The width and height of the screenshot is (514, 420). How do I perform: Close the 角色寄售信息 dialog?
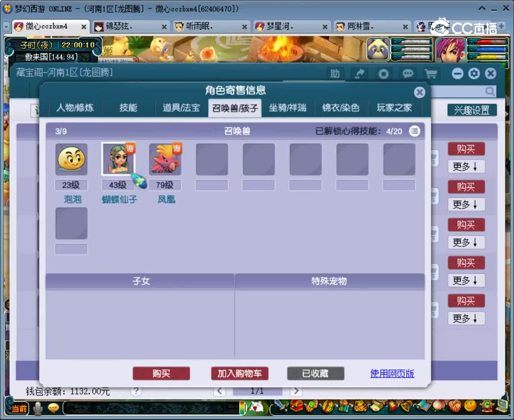pyautogui.click(x=420, y=92)
